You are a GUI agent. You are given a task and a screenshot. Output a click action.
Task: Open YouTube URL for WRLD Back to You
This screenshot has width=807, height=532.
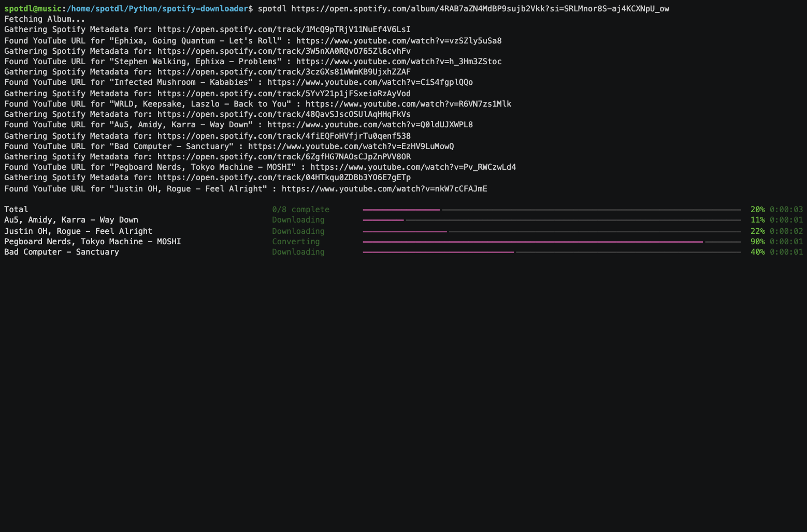pos(408,104)
